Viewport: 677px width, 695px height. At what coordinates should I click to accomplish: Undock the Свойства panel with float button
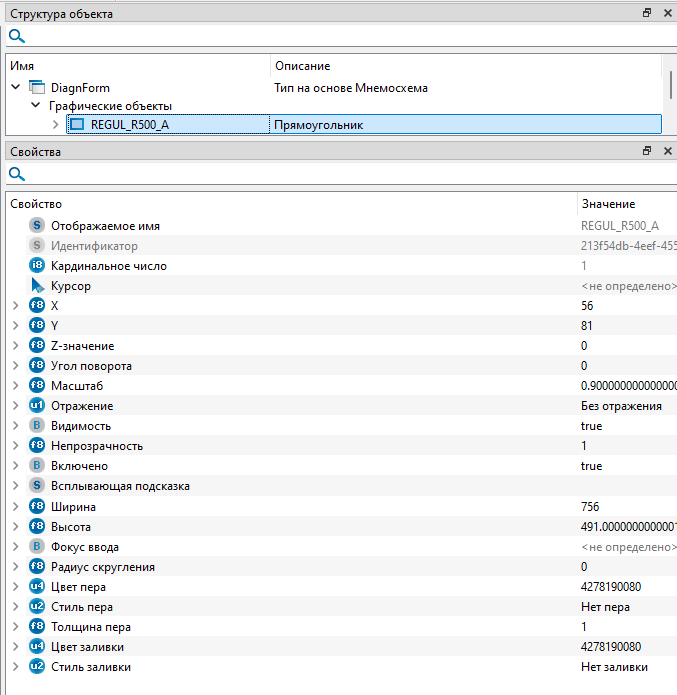click(x=646, y=151)
